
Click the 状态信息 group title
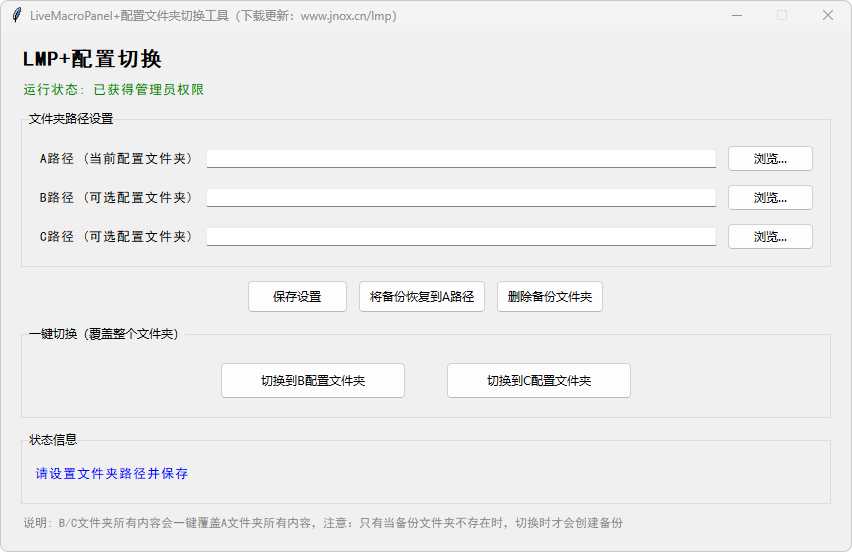pos(53,440)
